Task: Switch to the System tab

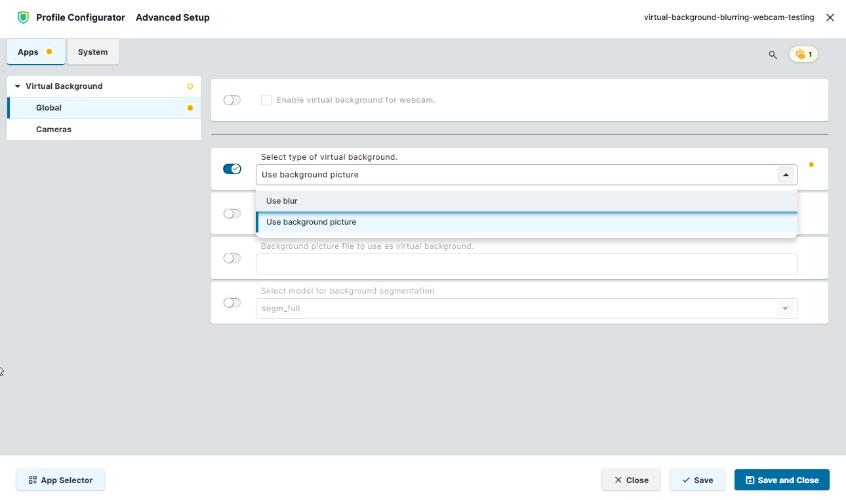Action: coord(93,52)
